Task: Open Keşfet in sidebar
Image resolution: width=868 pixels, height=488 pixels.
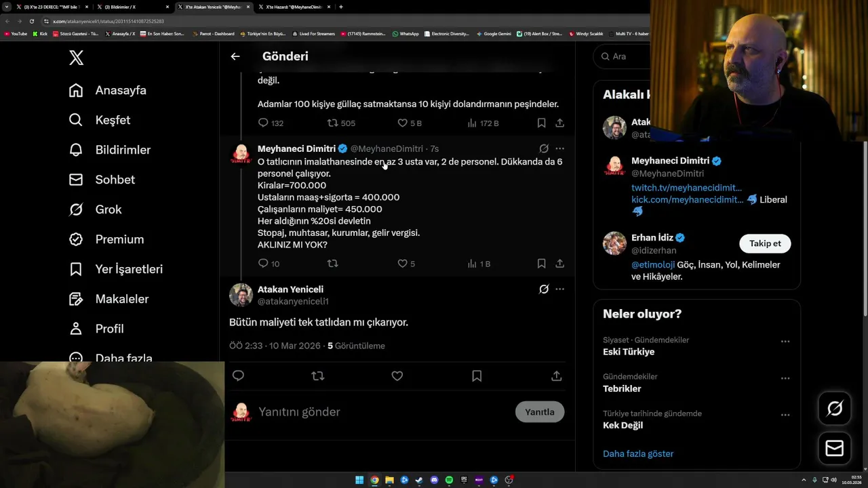Action: click(x=100, y=120)
